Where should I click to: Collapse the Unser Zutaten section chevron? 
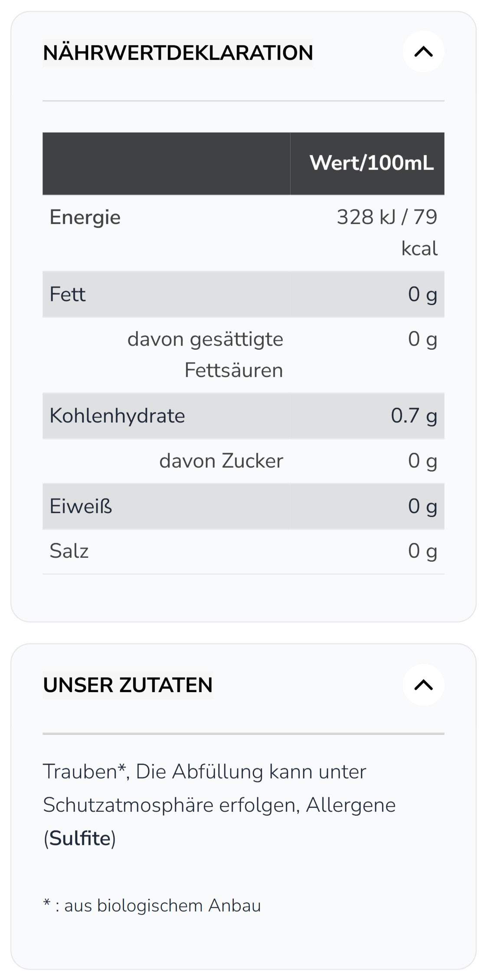pyautogui.click(x=423, y=685)
